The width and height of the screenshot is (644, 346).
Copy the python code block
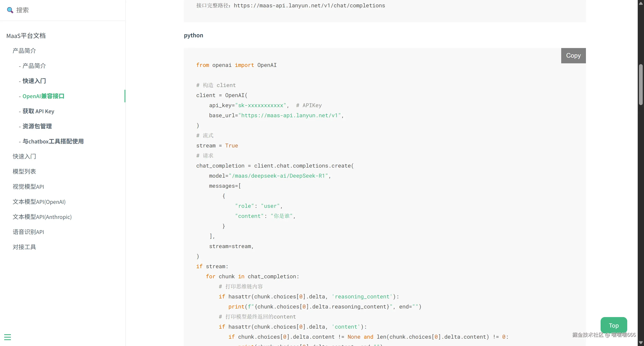573,56
